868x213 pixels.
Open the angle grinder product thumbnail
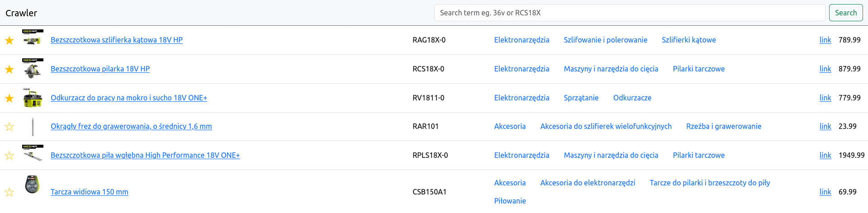coord(33,38)
